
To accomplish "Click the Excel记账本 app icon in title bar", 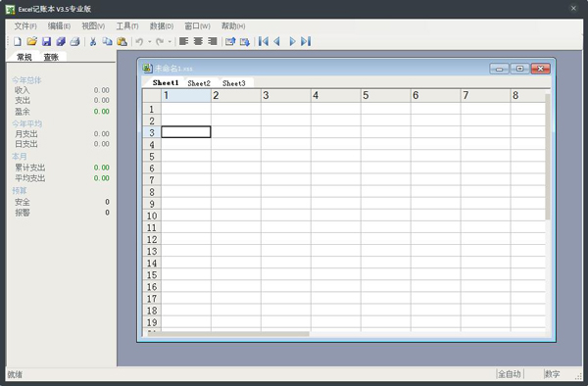I will point(11,9).
